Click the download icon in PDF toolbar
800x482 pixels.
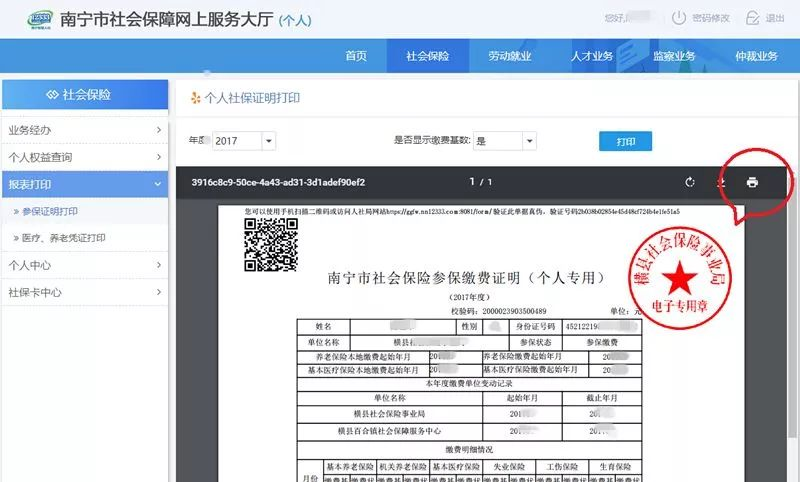point(721,182)
